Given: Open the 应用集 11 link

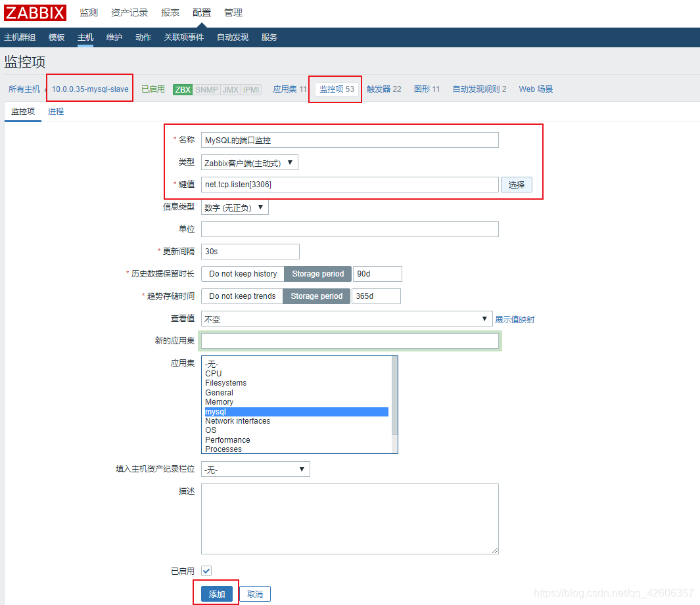Looking at the screenshot, I should 290,89.
